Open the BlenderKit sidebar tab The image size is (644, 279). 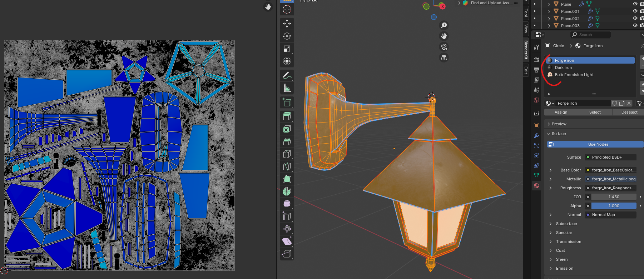(x=526, y=50)
